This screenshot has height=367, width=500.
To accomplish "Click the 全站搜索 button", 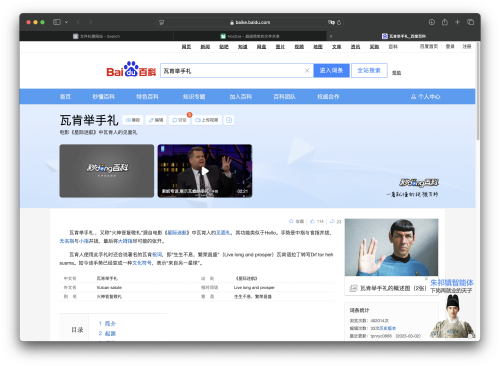I will tap(369, 71).
